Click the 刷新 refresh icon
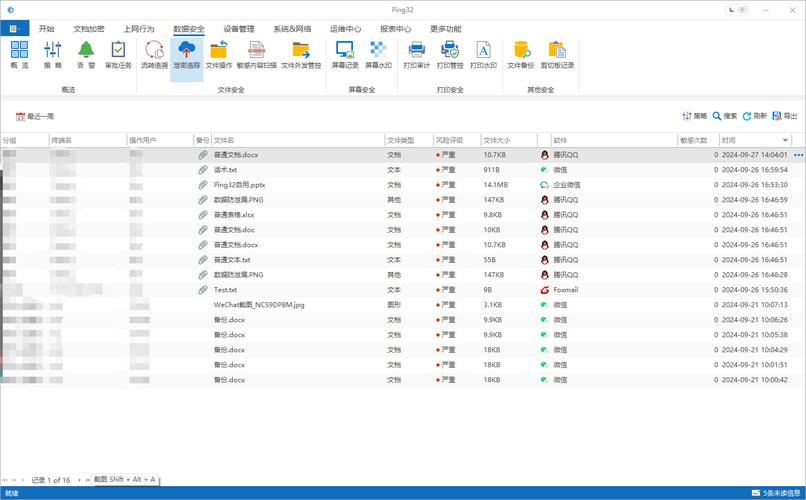This screenshot has height=500, width=806. (747, 116)
